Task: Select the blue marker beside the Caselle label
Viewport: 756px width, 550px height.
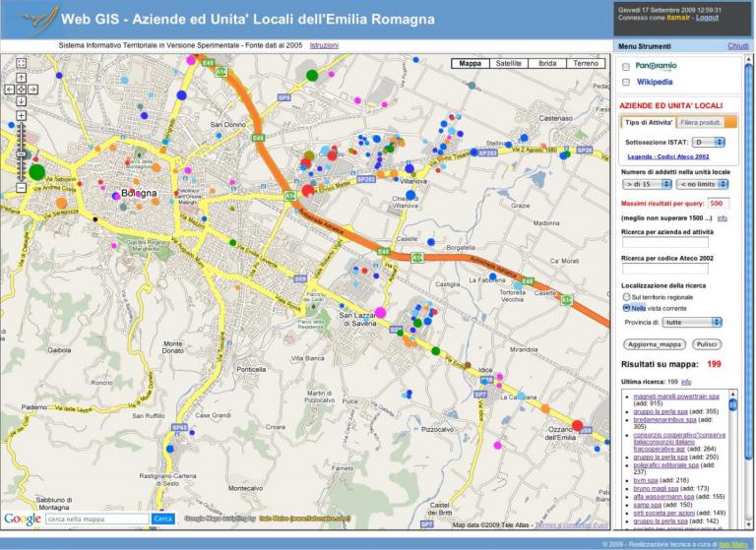Action: 431,242
